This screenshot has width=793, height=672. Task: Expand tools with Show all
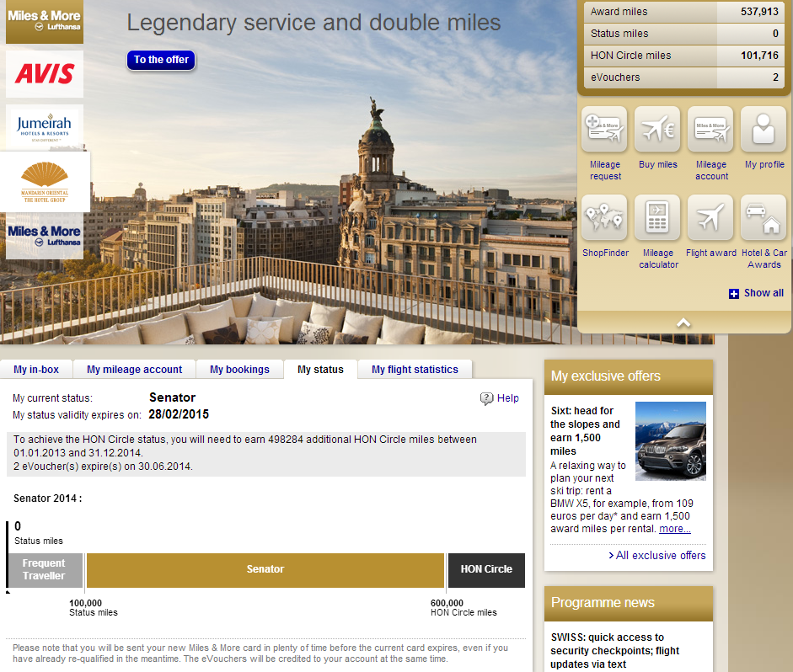[756, 293]
